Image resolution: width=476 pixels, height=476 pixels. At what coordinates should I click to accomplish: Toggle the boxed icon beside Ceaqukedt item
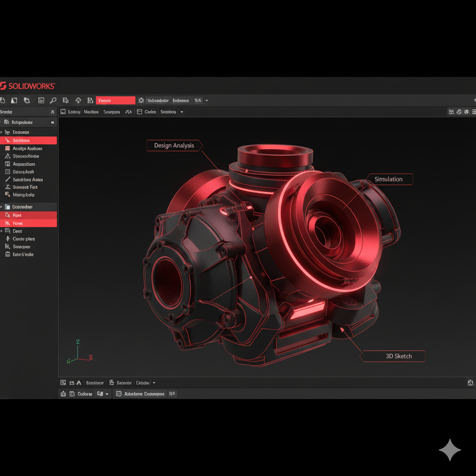coord(7,172)
